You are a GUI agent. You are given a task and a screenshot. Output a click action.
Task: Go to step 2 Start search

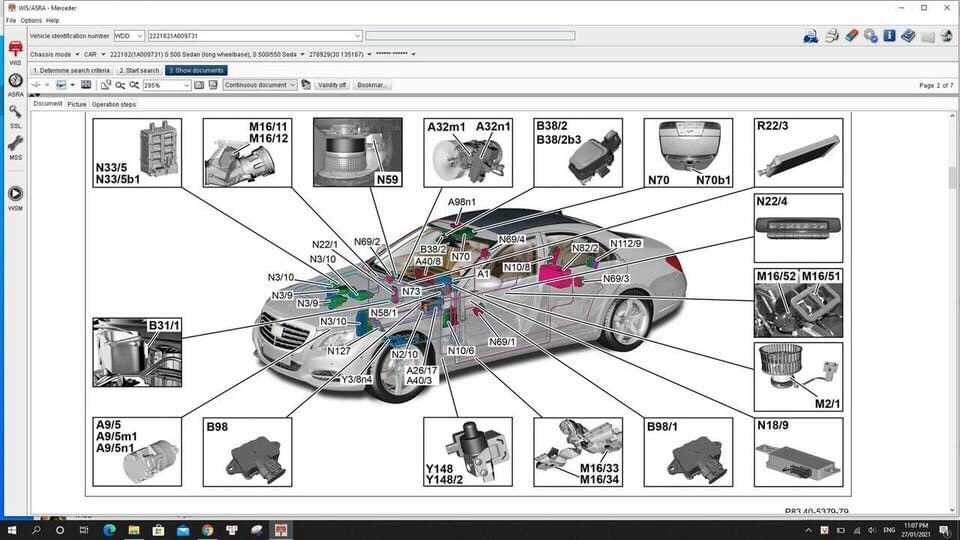pos(139,70)
